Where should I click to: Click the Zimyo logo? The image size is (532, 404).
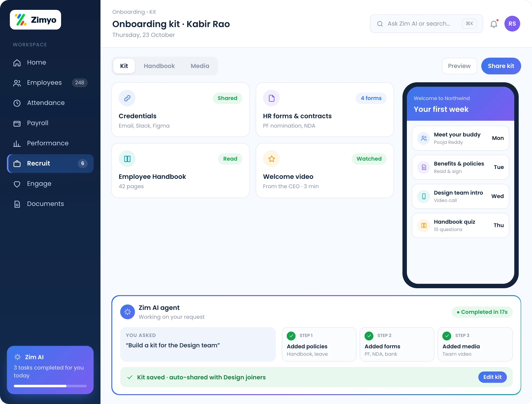(35, 20)
